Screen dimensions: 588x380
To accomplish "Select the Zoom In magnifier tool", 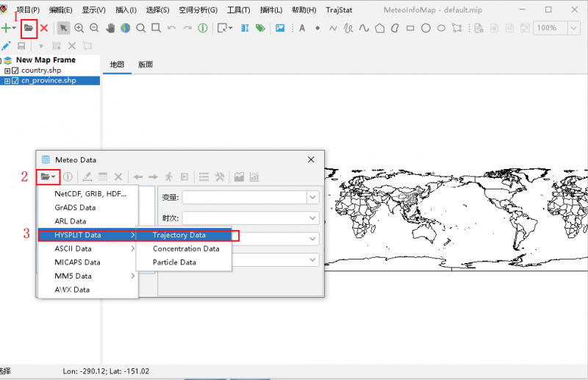I will tap(79, 28).
